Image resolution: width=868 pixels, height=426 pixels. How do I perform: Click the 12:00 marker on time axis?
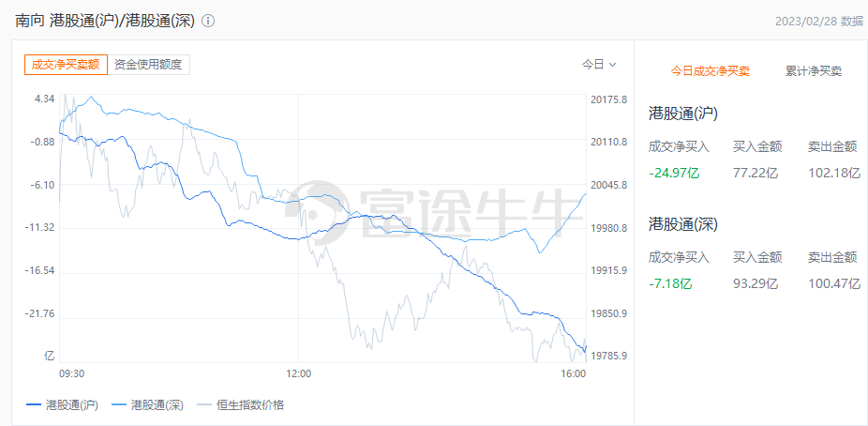[298, 373]
